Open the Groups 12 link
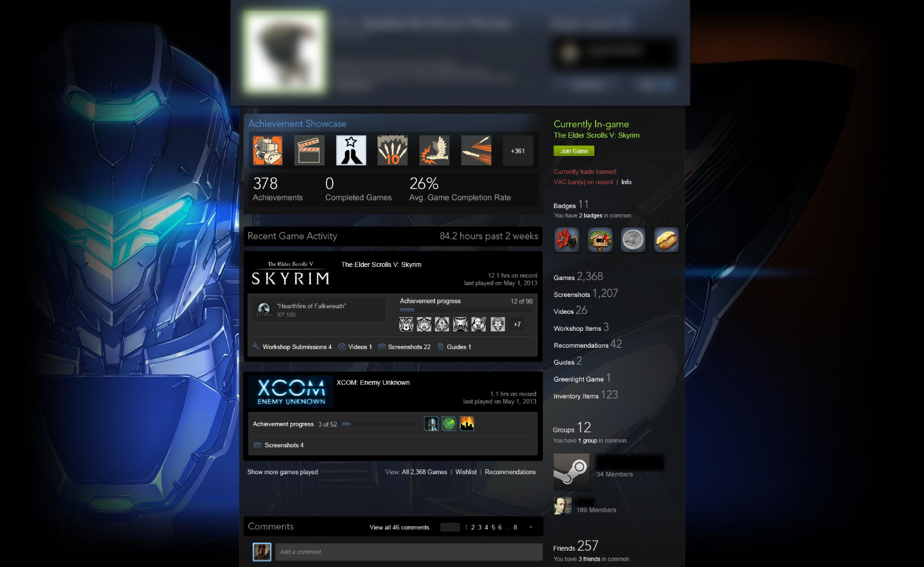This screenshot has width=924, height=567. coord(572,428)
